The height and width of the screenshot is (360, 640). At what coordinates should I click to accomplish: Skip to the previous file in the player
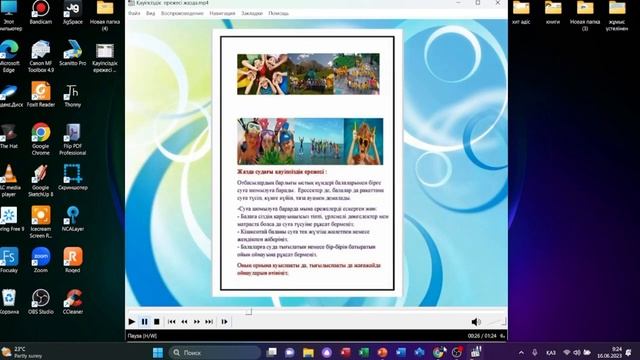coord(172,322)
